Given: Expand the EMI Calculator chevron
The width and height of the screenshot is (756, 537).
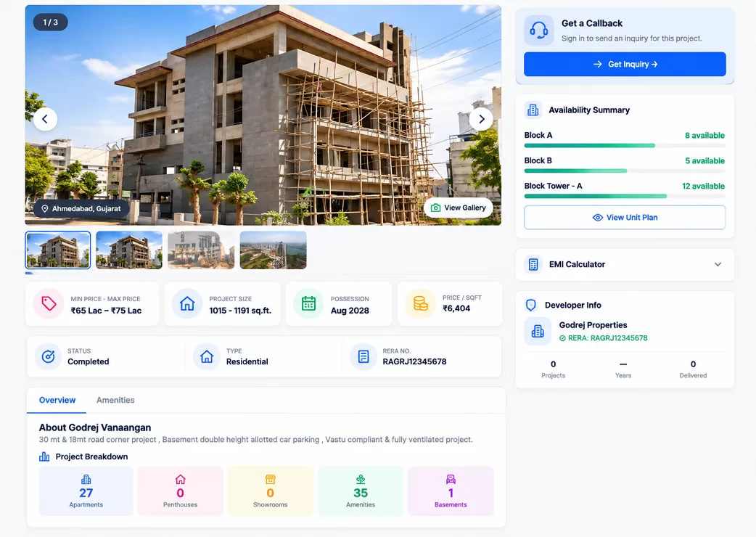Looking at the screenshot, I should click(718, 264).
